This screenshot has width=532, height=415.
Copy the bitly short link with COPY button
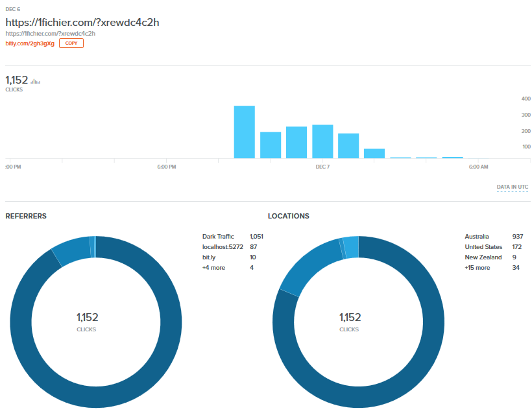[x=71, y=43]
